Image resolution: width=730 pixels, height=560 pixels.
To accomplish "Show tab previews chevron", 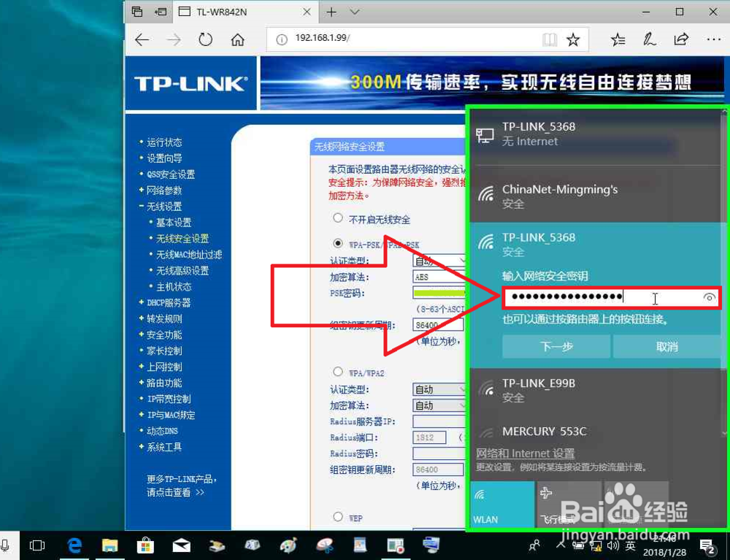I will pos(355,12).
